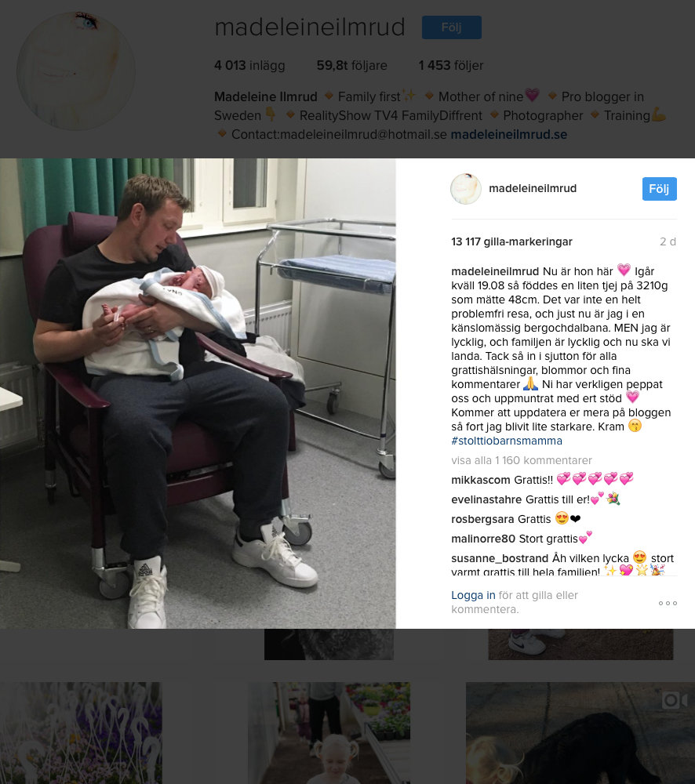This screenshot has width=695, height=784.
Task: Open the madeleineilmrud.se website link
Action: 509,135
